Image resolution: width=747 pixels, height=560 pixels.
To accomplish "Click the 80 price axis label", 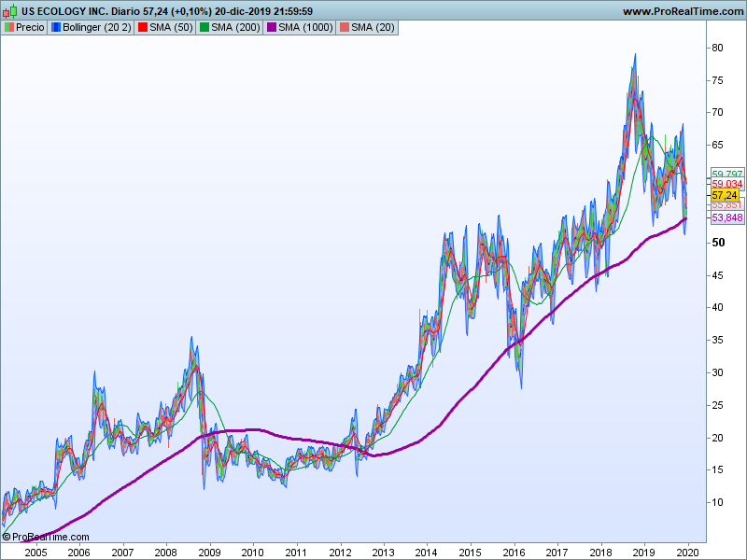I will pos(717,48).
